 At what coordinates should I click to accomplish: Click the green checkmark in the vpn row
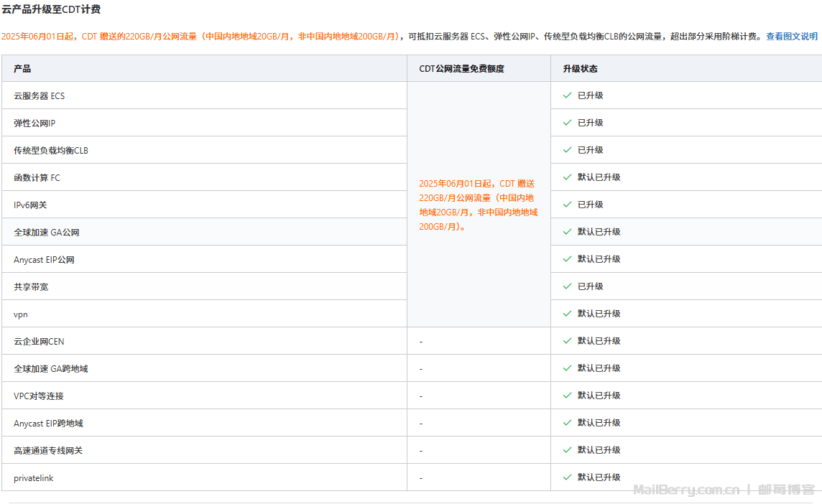(567, 314)
